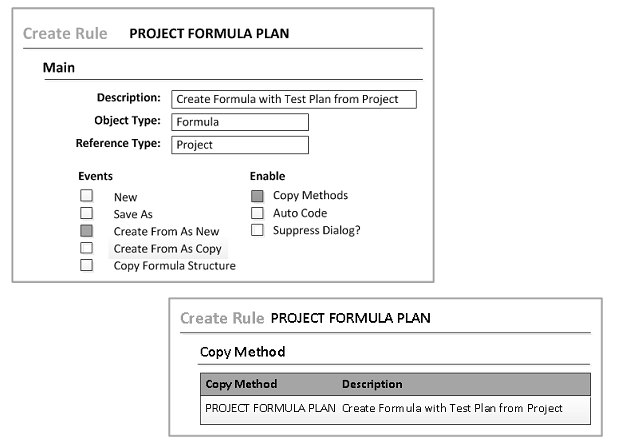
Task: Click Create Rule title in lower panel
Action: pos(222,319)
